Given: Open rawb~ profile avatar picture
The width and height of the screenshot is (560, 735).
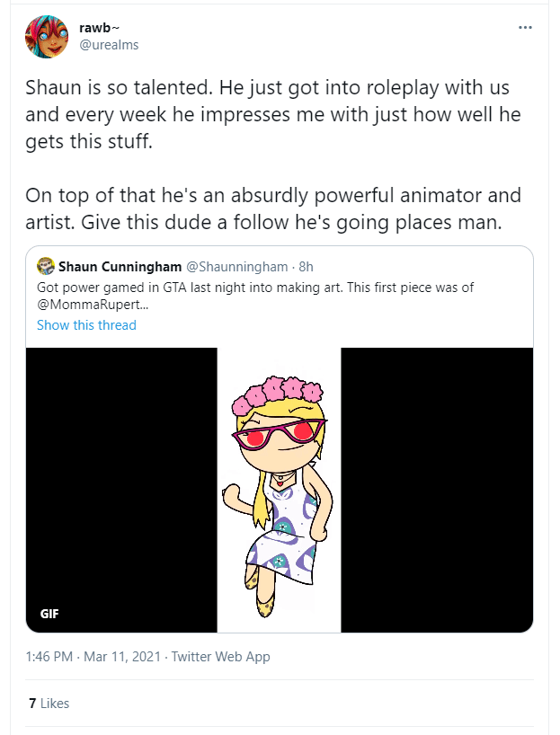Looking at the screenshot, I should click(x=47, y=36).
